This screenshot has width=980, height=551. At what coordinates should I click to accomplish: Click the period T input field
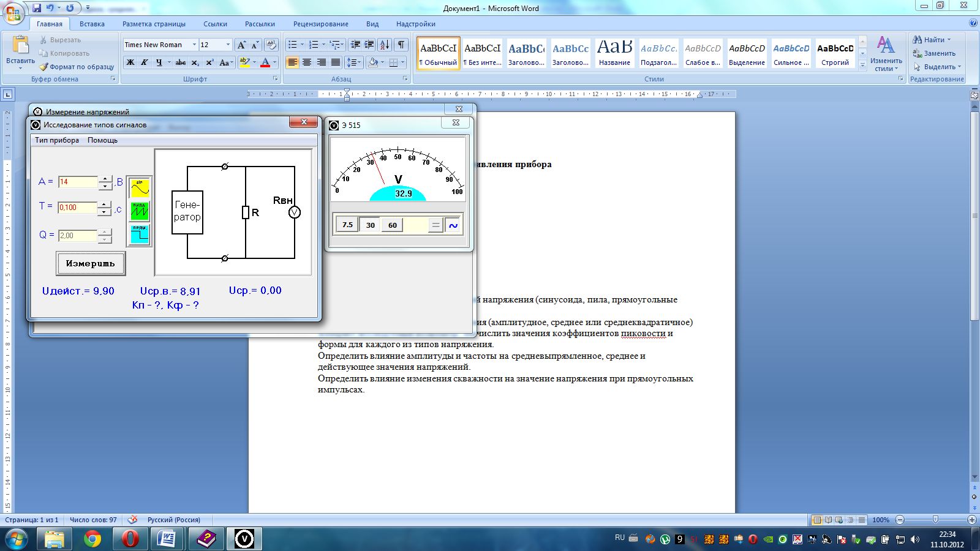click(x=78, y=208)
